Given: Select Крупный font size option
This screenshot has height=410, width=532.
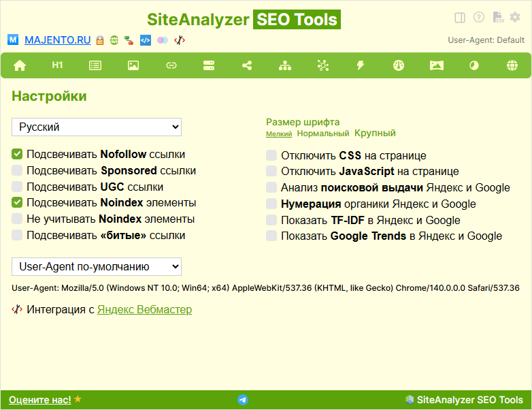Looking at the screenshot, I should click(375, 133).
